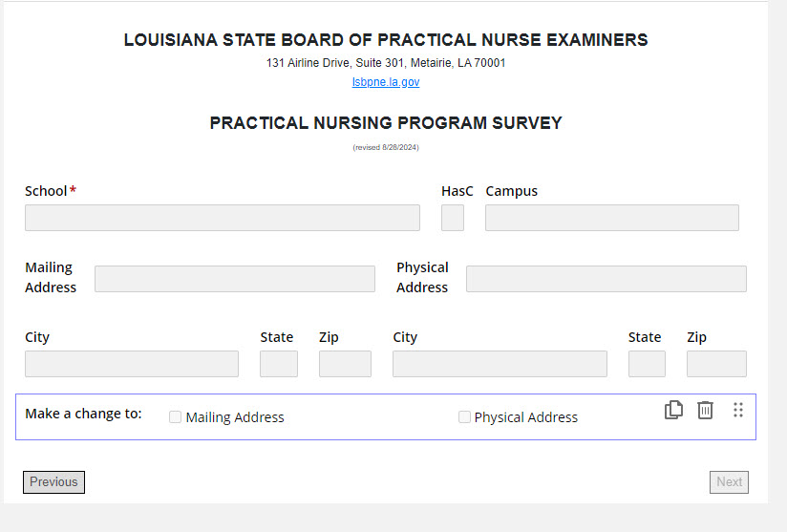Click the mailing State input field

(x=279, y=364)
